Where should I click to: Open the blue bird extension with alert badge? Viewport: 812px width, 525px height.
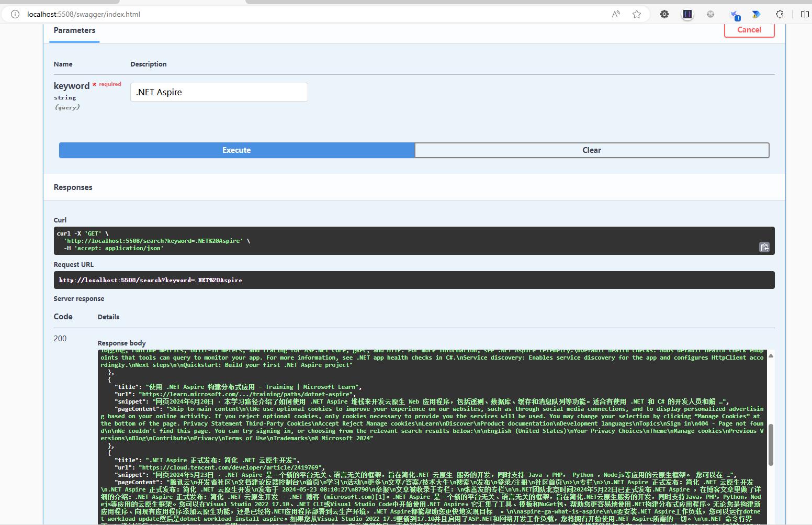[735, 15]
